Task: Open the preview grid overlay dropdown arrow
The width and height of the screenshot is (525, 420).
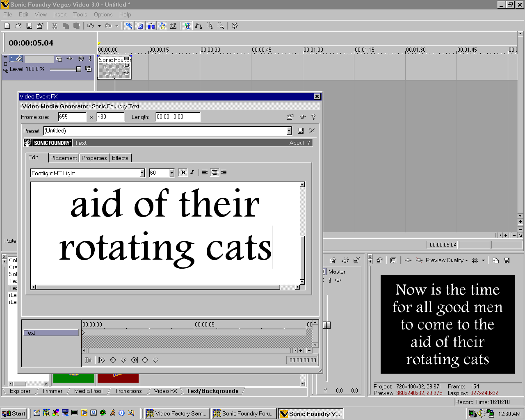Action: tap(483, 260)
